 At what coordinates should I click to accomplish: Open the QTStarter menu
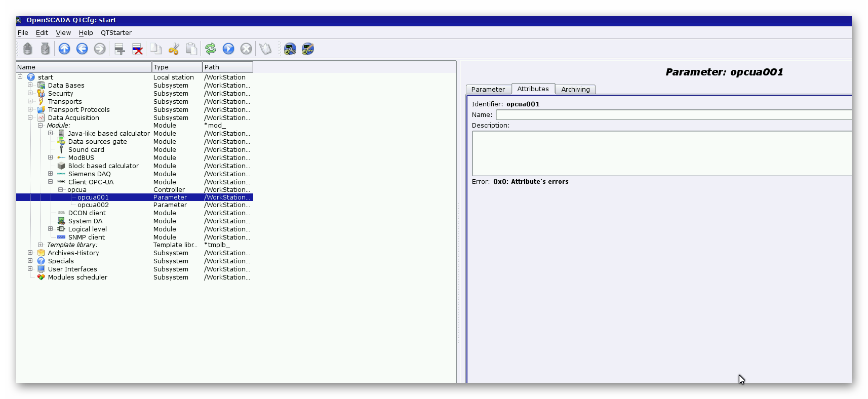click(x=116, y=33)
